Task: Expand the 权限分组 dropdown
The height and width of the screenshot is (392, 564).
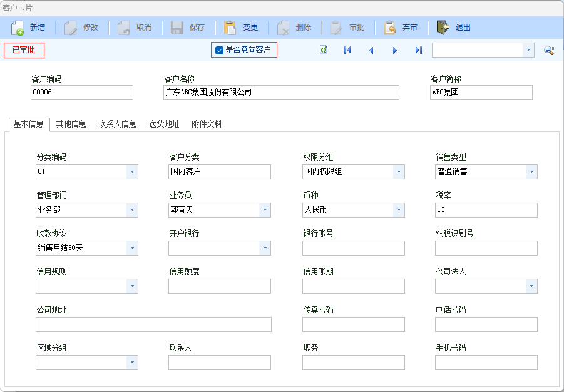Action: pyautogui.click(x=399, y=172)
